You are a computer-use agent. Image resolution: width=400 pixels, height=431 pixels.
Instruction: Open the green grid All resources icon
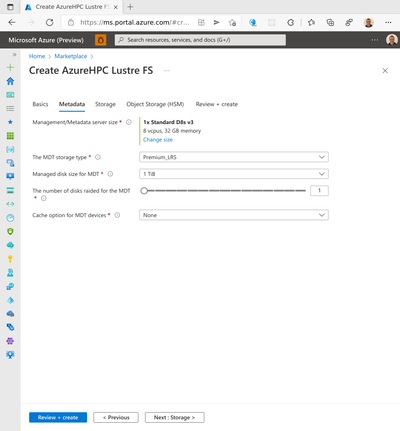point(10,136)
